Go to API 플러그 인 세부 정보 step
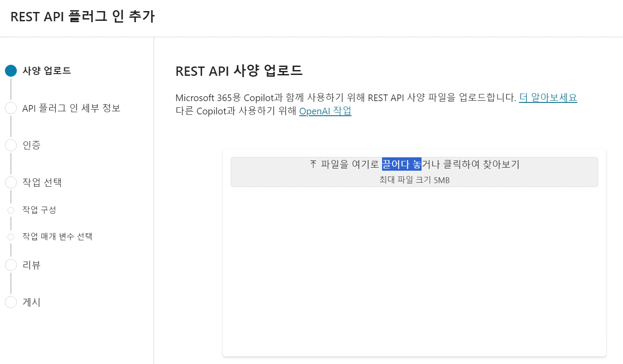The image size is (623, 364). pos(71,108)
